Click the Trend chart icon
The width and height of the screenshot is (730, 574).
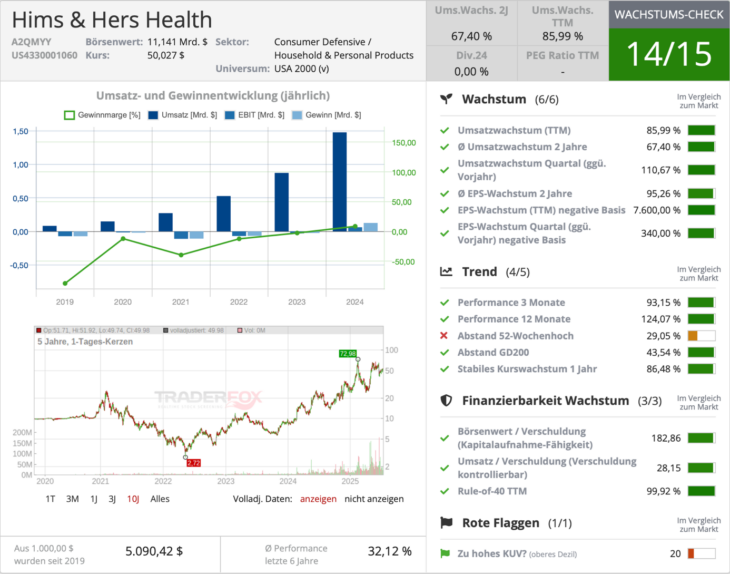point(446,271)
